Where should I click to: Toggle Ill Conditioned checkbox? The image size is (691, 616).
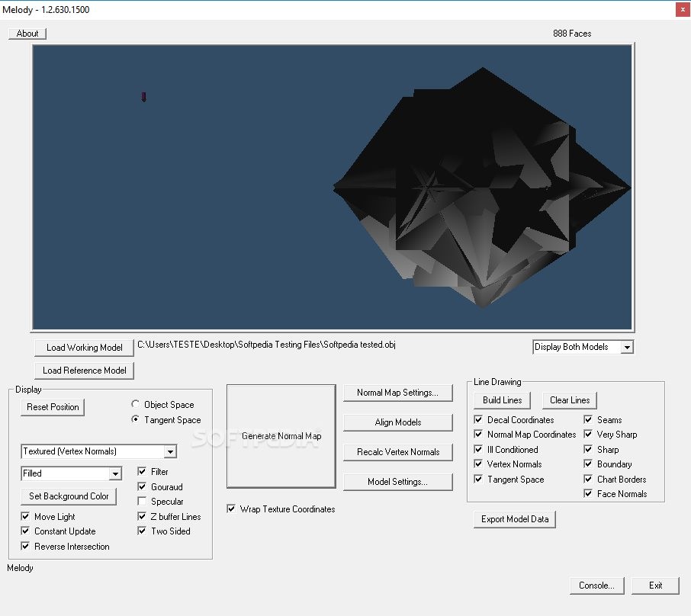(x=478, y=450)
